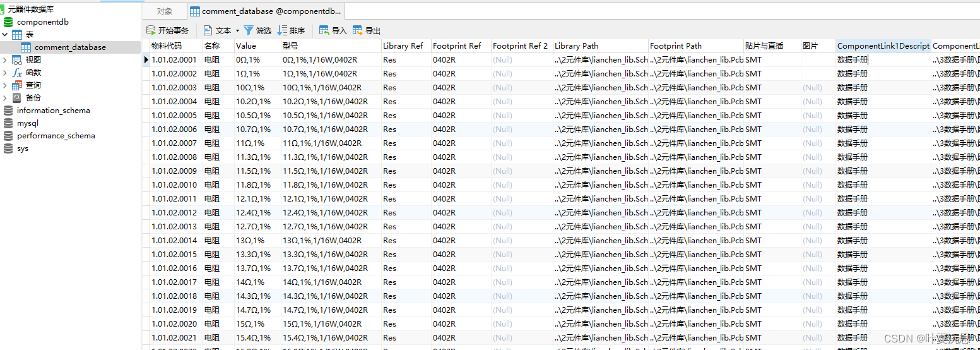Collapse the 表 tables tree node
This screenshot has height=350, width=980.
[5, 35]
